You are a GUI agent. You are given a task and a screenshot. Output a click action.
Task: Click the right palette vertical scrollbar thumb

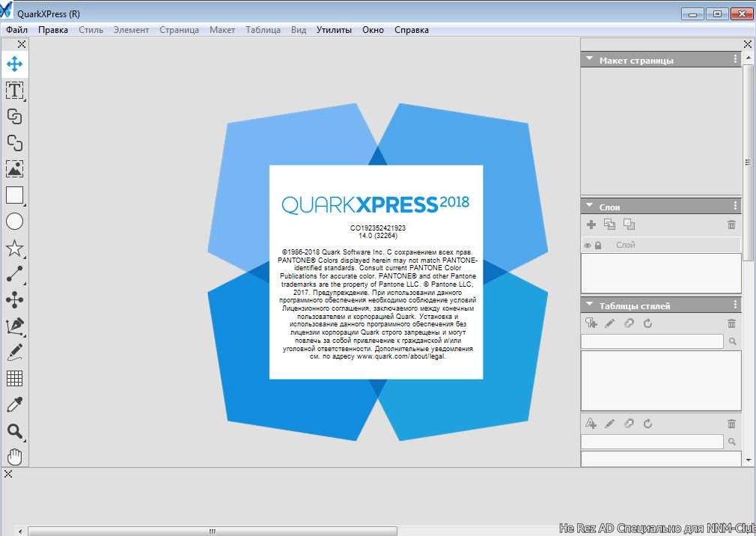point(748,162)
